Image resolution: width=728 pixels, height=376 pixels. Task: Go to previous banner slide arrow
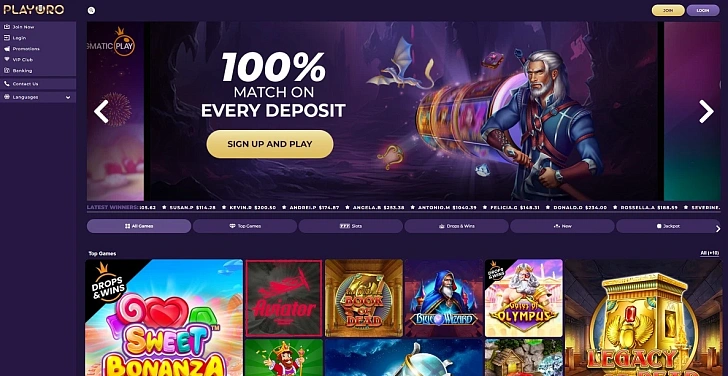point(101,111)
